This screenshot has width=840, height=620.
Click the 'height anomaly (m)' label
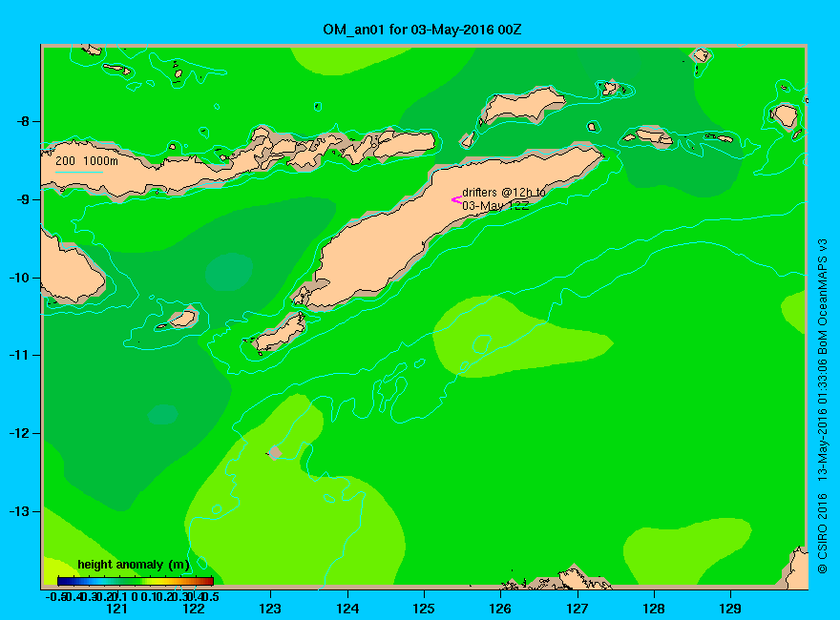(x=134, y=565)
